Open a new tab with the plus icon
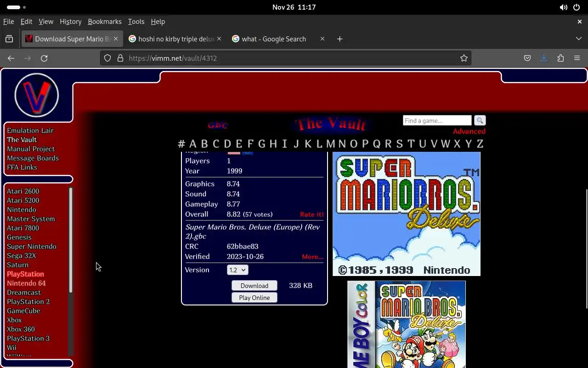Viewport: 588px width, 368px height. [x=339, y=39]
